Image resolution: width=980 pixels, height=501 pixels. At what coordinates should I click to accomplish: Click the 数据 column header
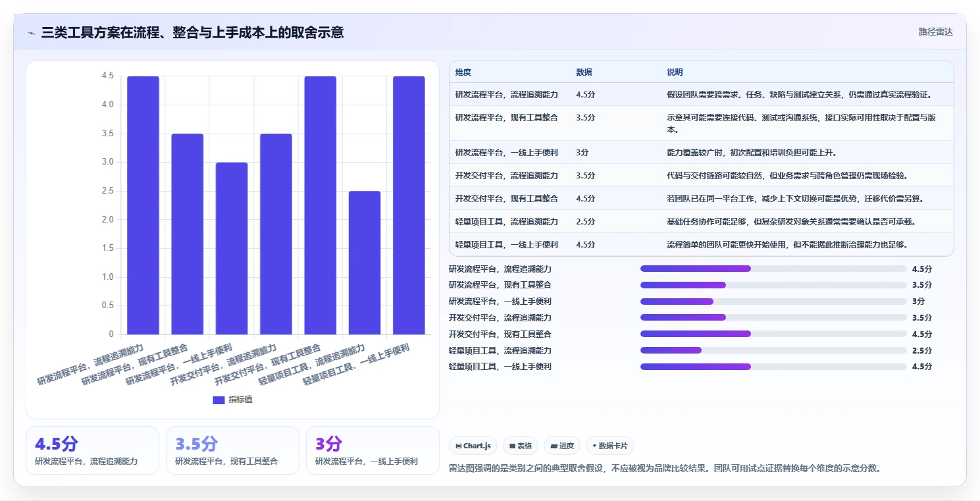584,72
